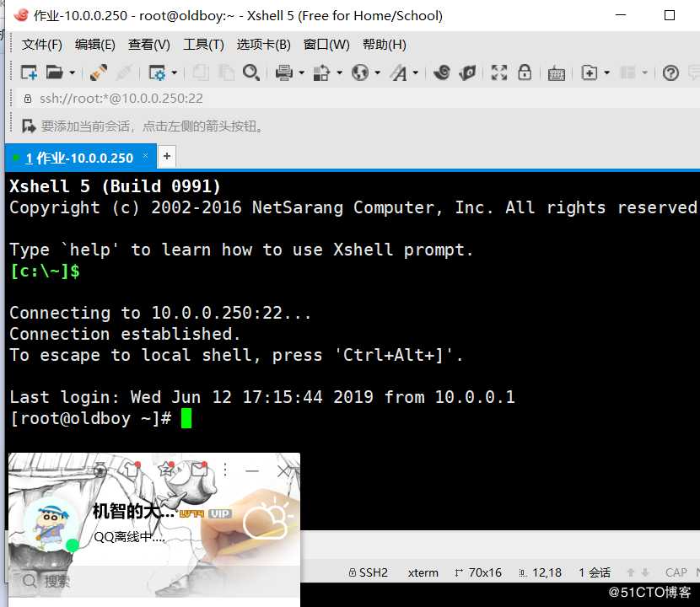700x607 pixels.
Task: Launch Xagent from green toolbar icon
Action: pyautogui.click(x=467, y=73)
